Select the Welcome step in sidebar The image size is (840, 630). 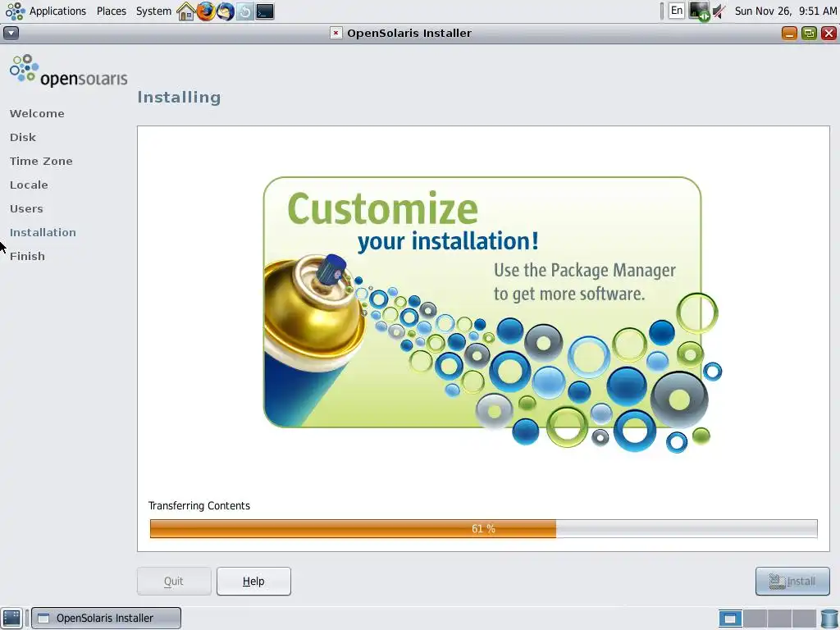coord(37,113)
